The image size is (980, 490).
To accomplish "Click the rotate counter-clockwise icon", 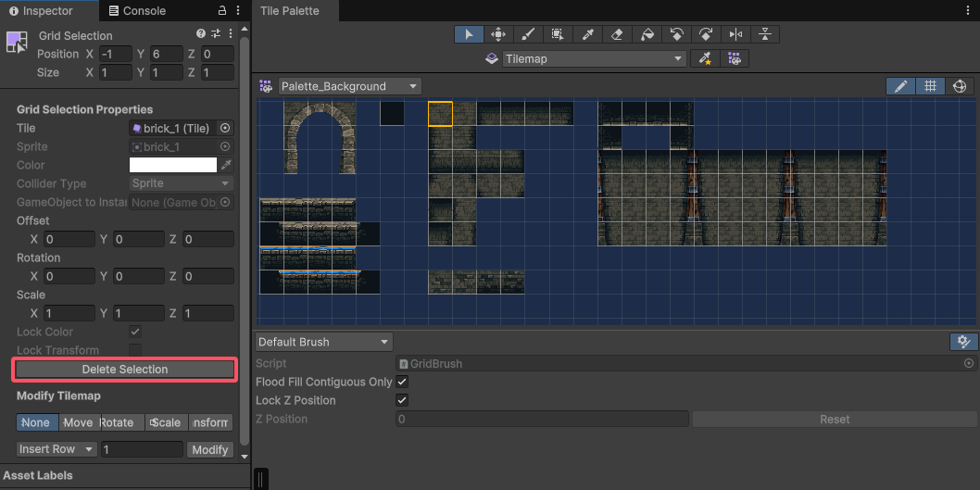I will [676, 34].
